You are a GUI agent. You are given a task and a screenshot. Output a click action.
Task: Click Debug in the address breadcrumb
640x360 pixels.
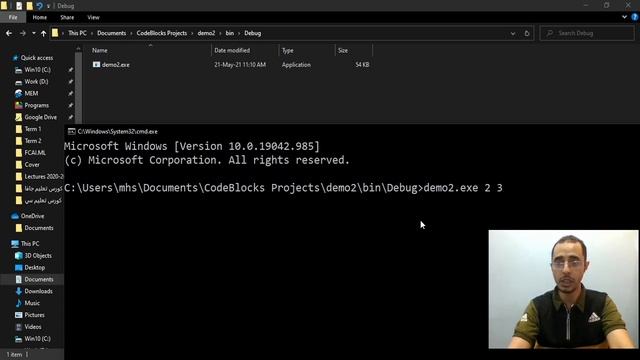(253, 33)
